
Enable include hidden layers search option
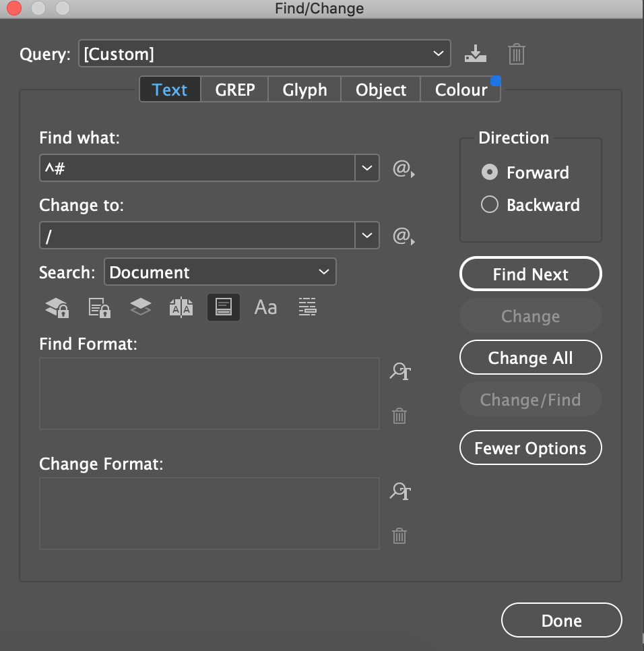point(140,307)
